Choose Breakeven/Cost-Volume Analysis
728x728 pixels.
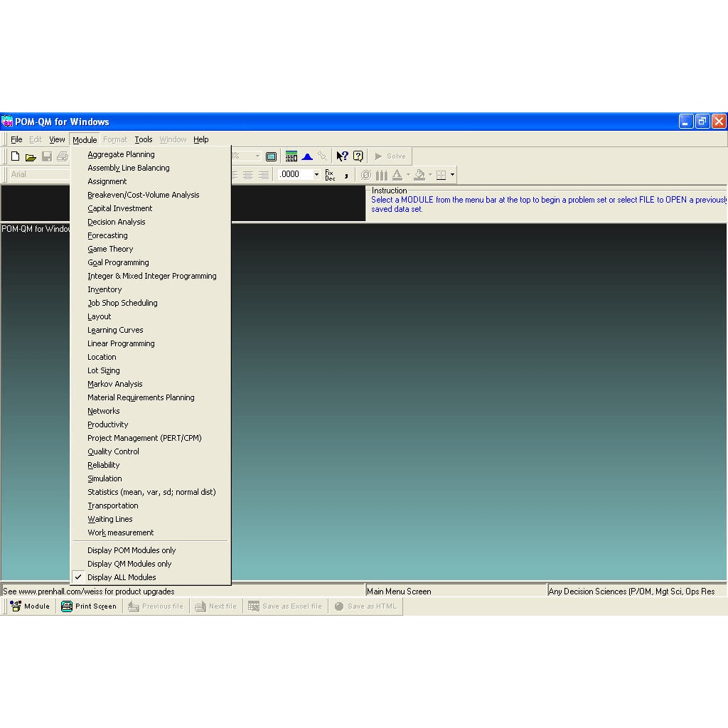[x=151, y=195]
